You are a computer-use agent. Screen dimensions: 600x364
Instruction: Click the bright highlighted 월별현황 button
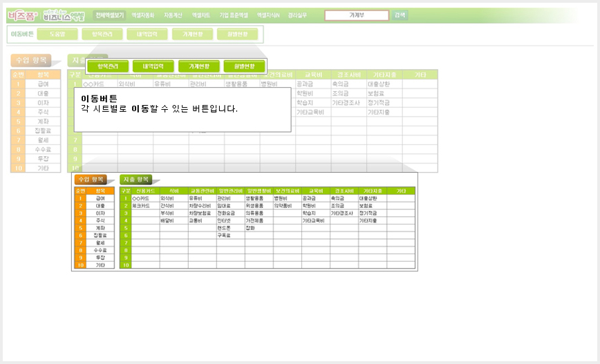coord(244,66)
